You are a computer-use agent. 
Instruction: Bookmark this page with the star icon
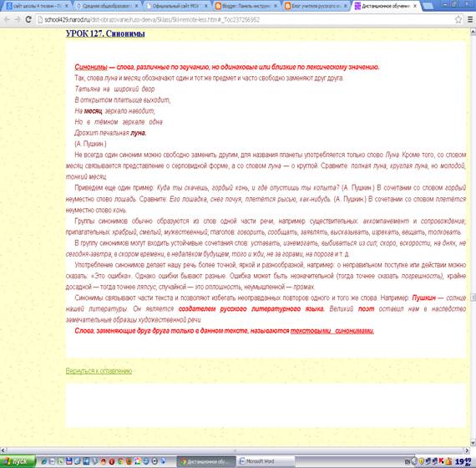point(458,20)
